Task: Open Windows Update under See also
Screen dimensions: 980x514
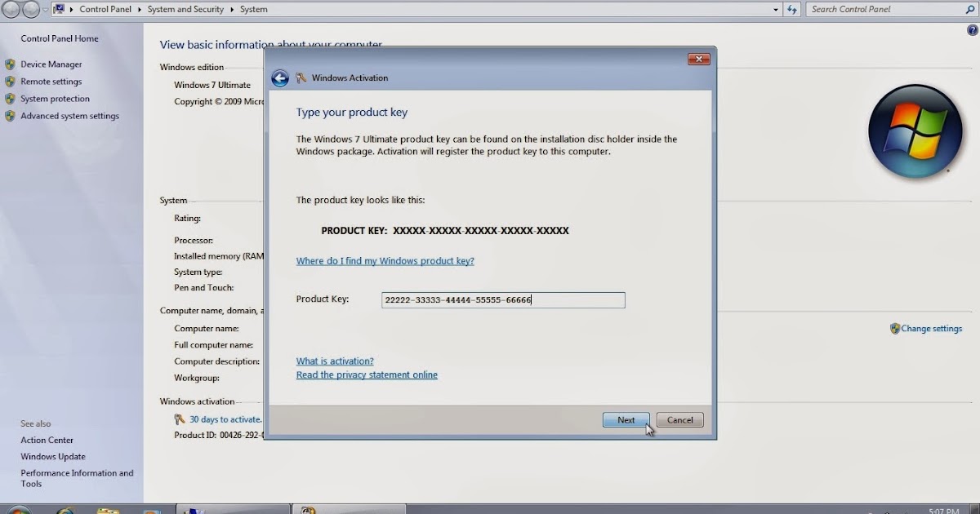Action: coord(53,457)
